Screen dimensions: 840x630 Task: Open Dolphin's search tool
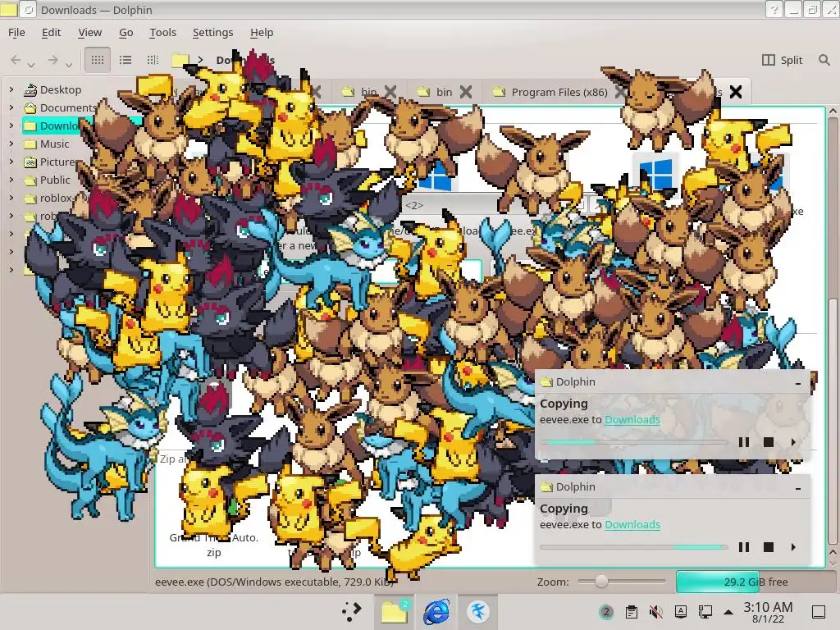point(824,60)
